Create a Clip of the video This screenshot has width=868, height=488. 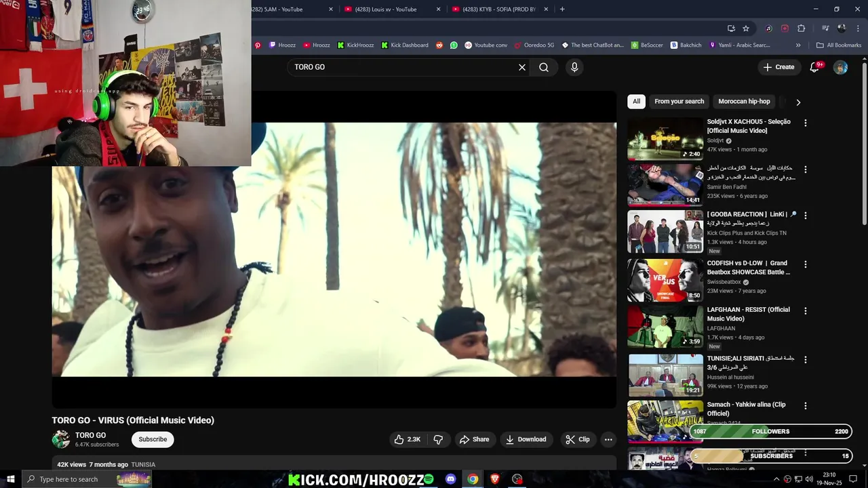coord(578,439)
